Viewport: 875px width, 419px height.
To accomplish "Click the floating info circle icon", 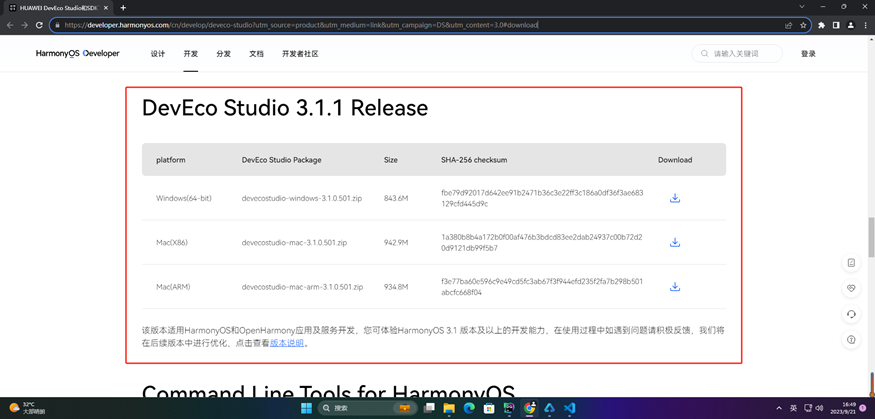I will click(851, 339).
